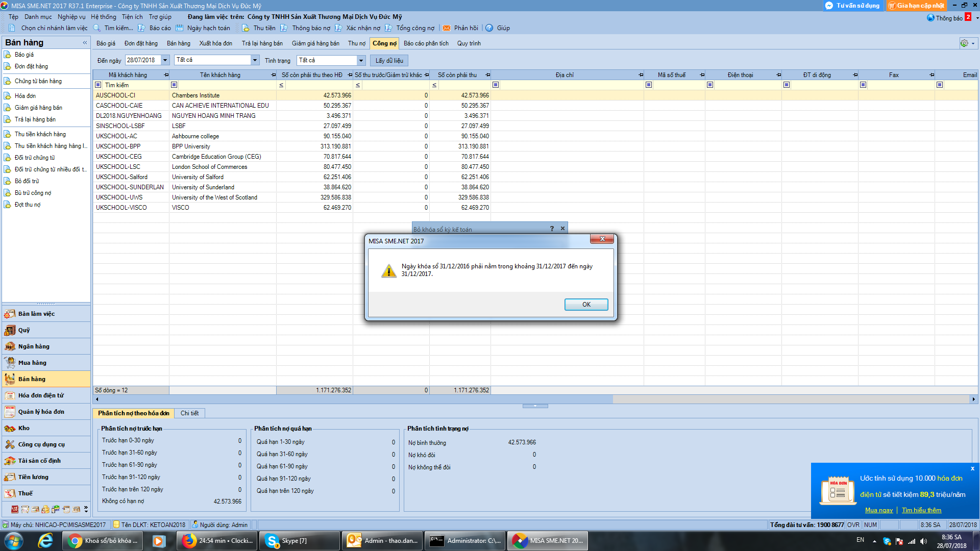980x551 pixels.
Task: Open Số còn phải thu filter operator
Action: [x=434, y=85]
